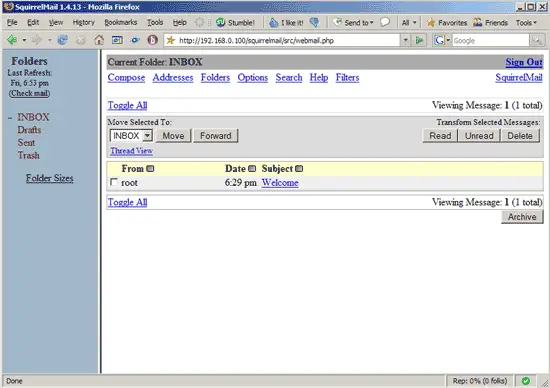Viewport: 550px width, 388px height.
Task: Click in the Google search field
Action: click(x=490, y=40)
